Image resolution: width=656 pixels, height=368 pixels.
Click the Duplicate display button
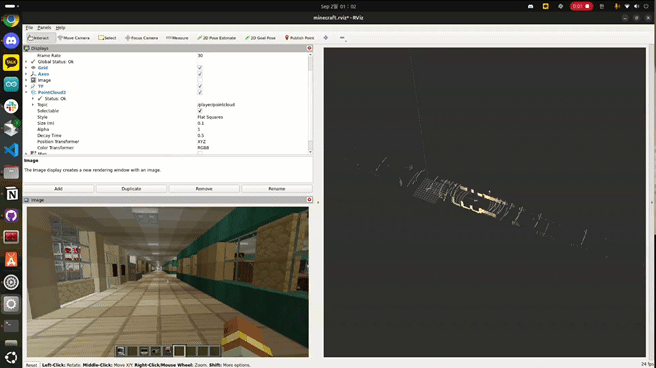pyautogui.click(x=131, y=189)
